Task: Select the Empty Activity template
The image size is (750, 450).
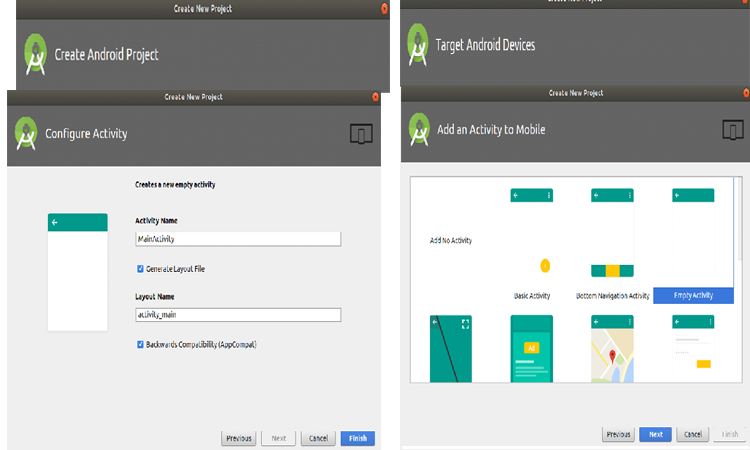Action: [693, 240]
